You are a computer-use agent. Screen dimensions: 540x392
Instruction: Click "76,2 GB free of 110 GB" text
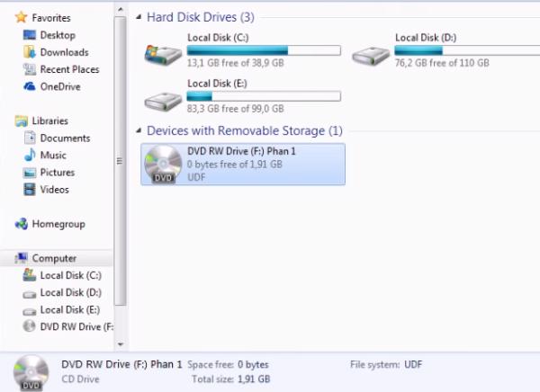[x=442, y=63]
